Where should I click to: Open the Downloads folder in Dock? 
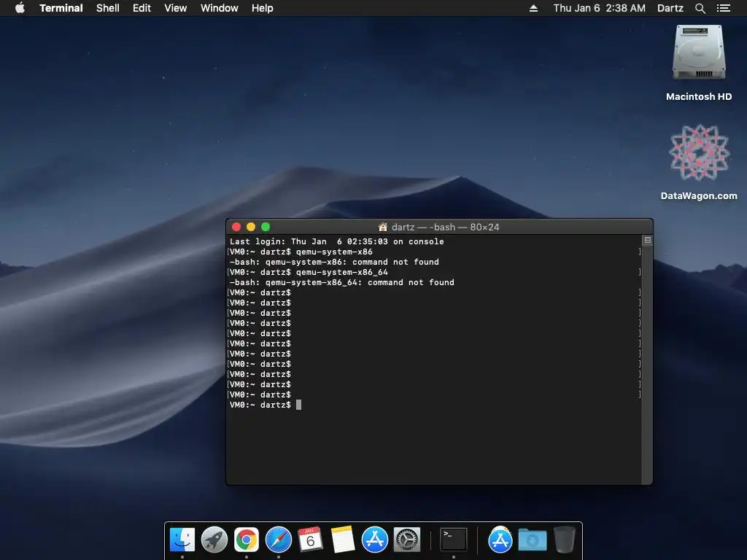click(x=533, y=540)
